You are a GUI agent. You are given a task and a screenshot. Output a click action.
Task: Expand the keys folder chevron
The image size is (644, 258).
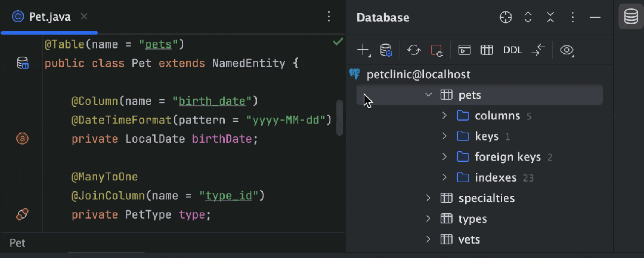tap(444, 136)
